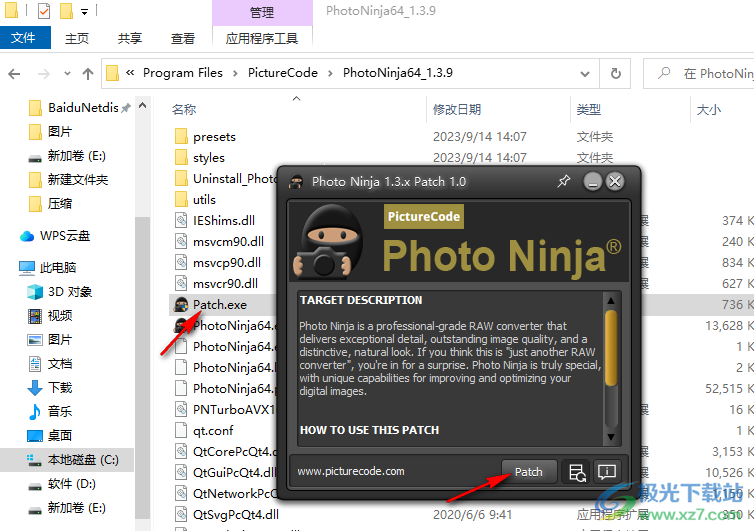Open the 应用程序工具 ribbon tab
This screenshot has width=754, height=531.
(262, 38)
